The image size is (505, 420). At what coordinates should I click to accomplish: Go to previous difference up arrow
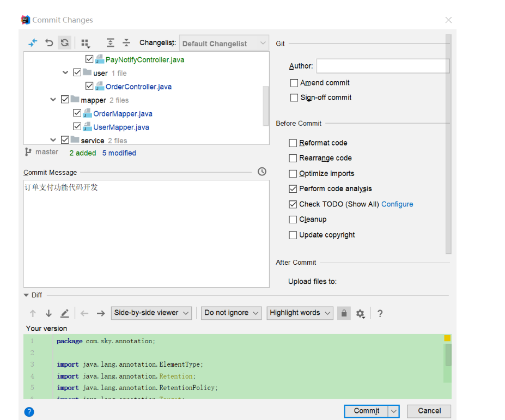tap(33, 313)
